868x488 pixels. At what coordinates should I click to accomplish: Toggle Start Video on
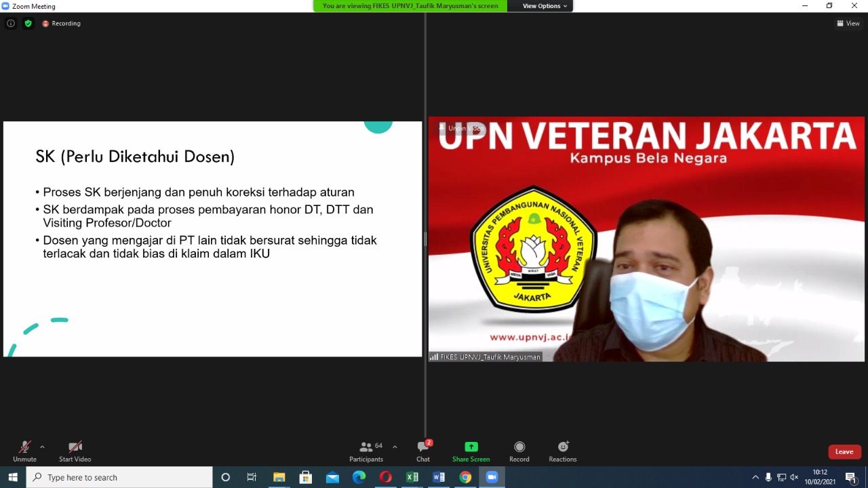(75, 451)
